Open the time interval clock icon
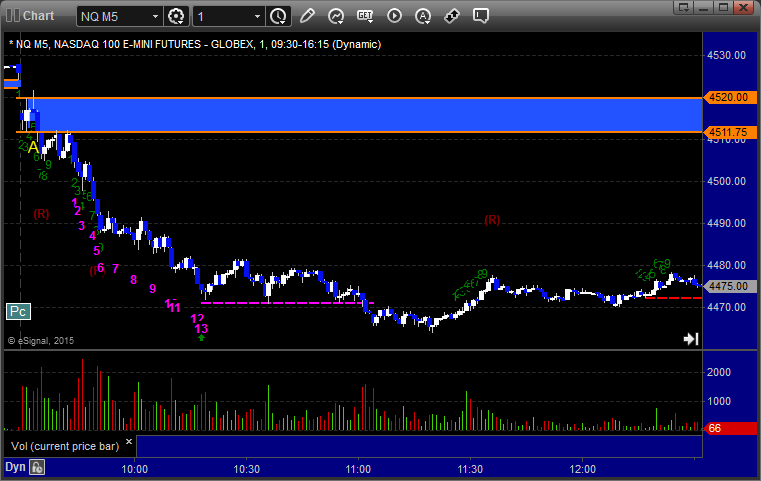 point(279,17)
